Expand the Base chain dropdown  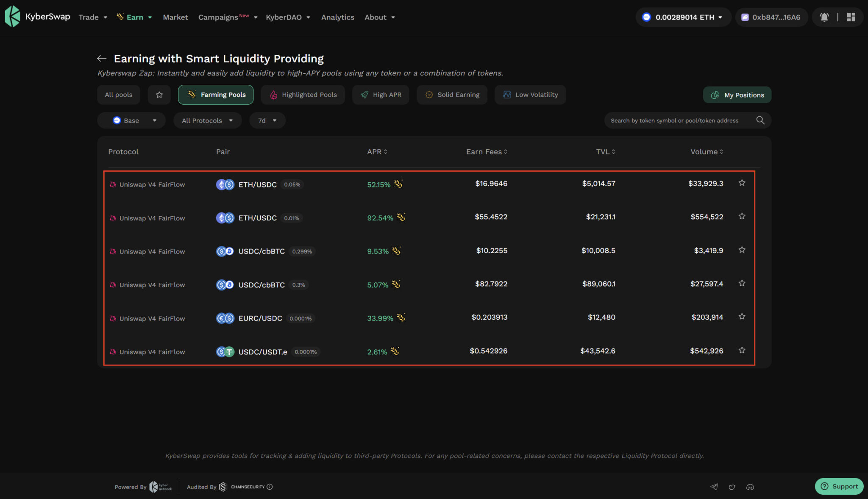[x=131, y=120]
